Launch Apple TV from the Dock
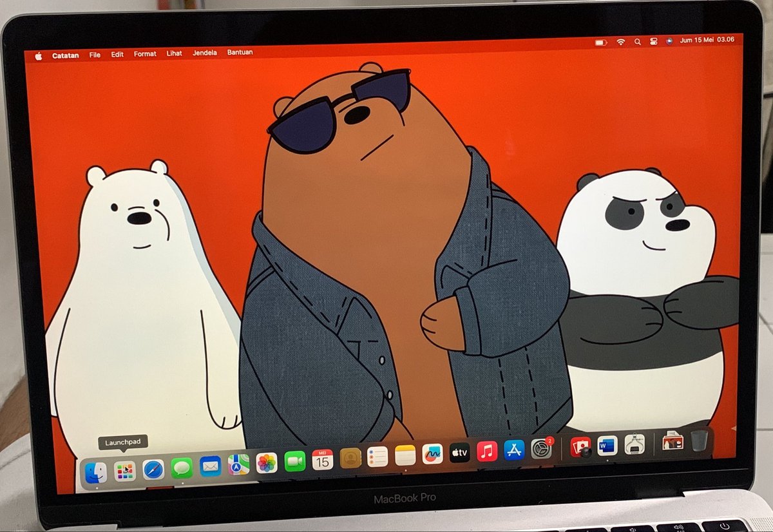 (x=460, y=453)
